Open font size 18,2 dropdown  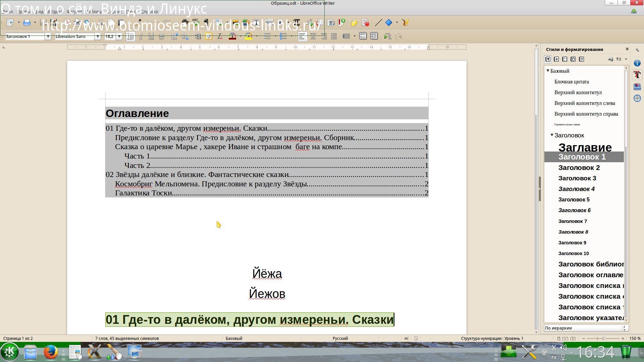119,36
